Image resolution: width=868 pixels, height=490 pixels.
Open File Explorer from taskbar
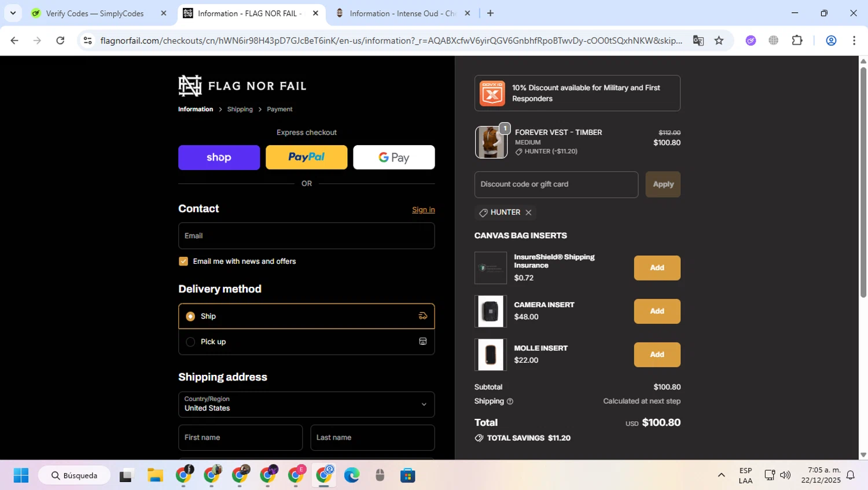[x=155, y=476]
